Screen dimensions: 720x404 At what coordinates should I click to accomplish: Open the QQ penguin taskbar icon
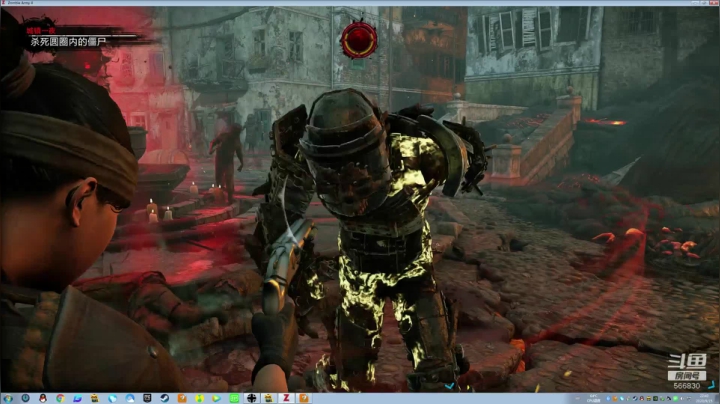click(43, 398)
